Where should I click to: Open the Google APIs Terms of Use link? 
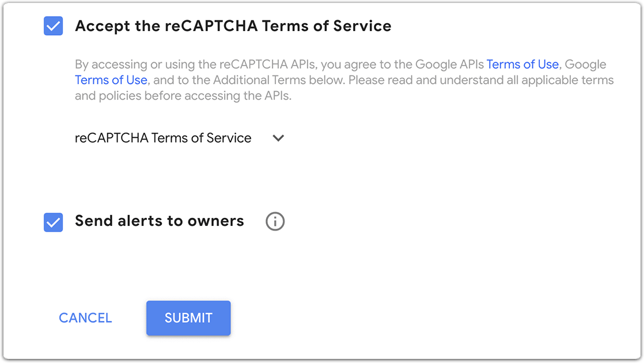click(x=522, y=65)
